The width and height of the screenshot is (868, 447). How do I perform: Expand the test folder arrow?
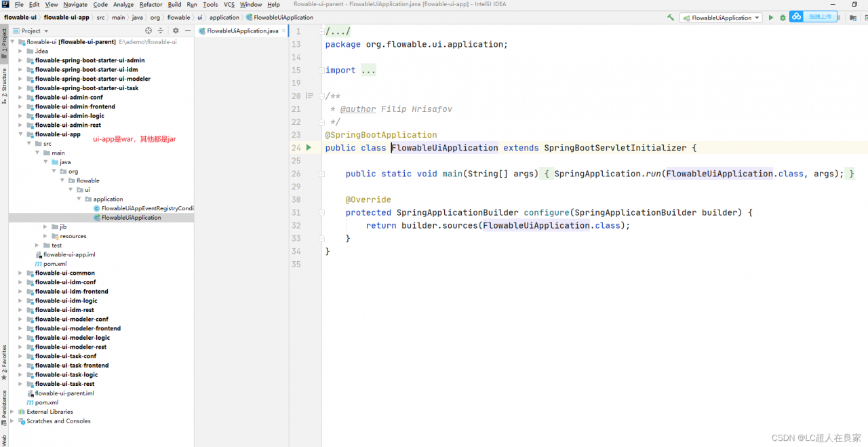click(37, 246)
